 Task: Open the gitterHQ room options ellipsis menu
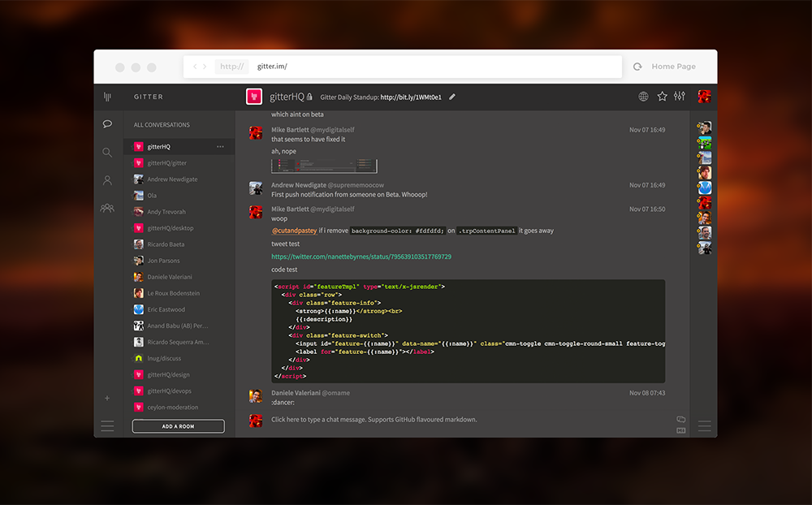(x=222, y=146)
